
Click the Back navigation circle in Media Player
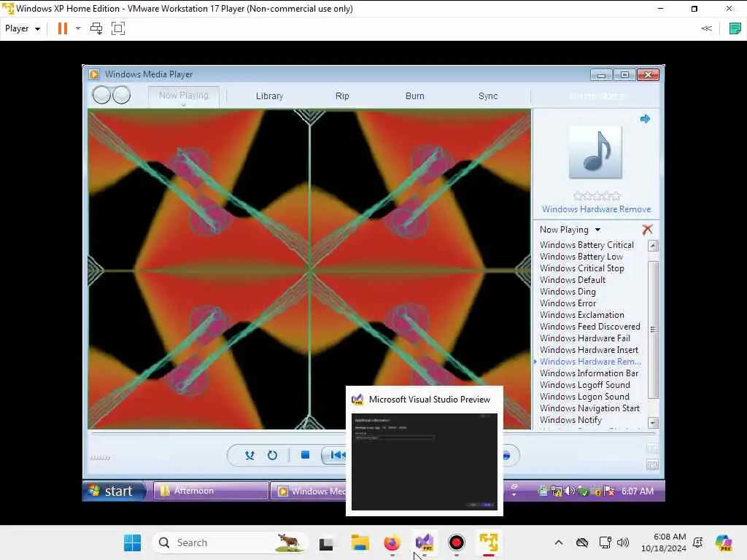[x=101, y=95]
